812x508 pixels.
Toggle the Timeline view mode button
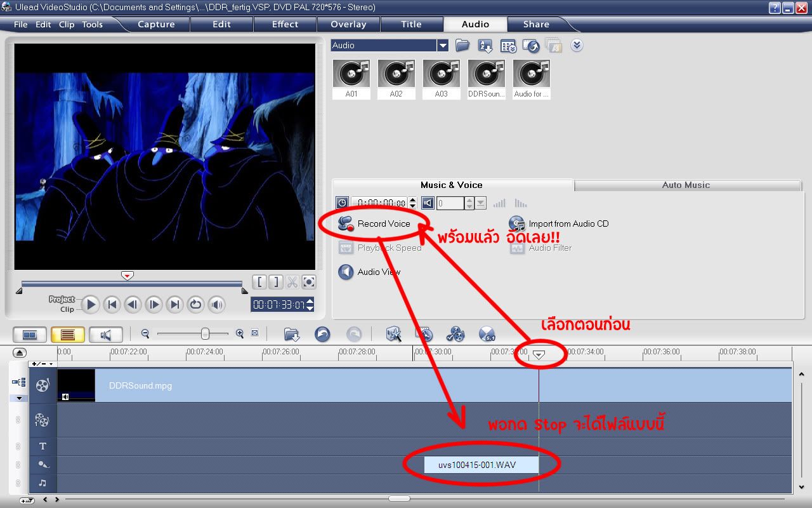(67, 335)
